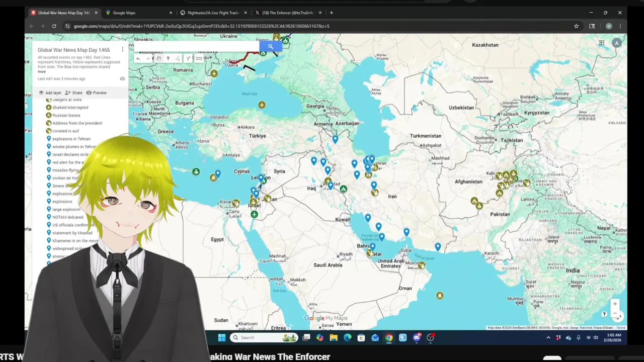The image size is (644, 362).
Task: Switch to The Enforcer X browser tab
Action: 288,13
